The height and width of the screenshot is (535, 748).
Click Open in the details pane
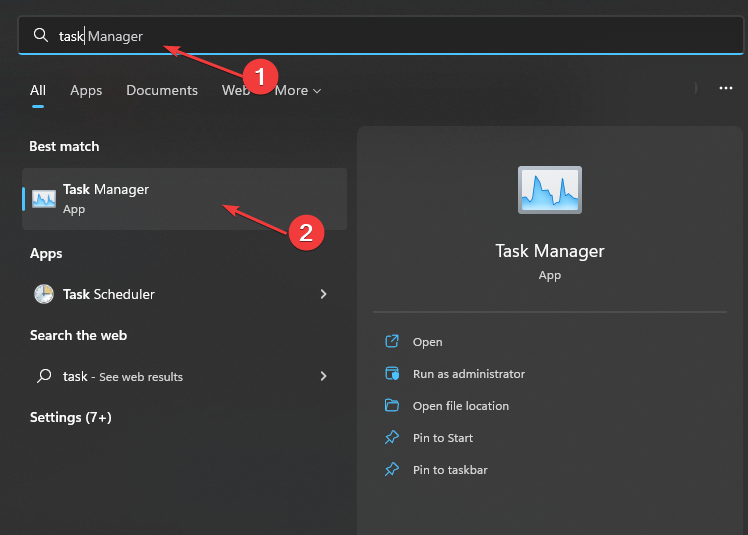click(427, 342)
